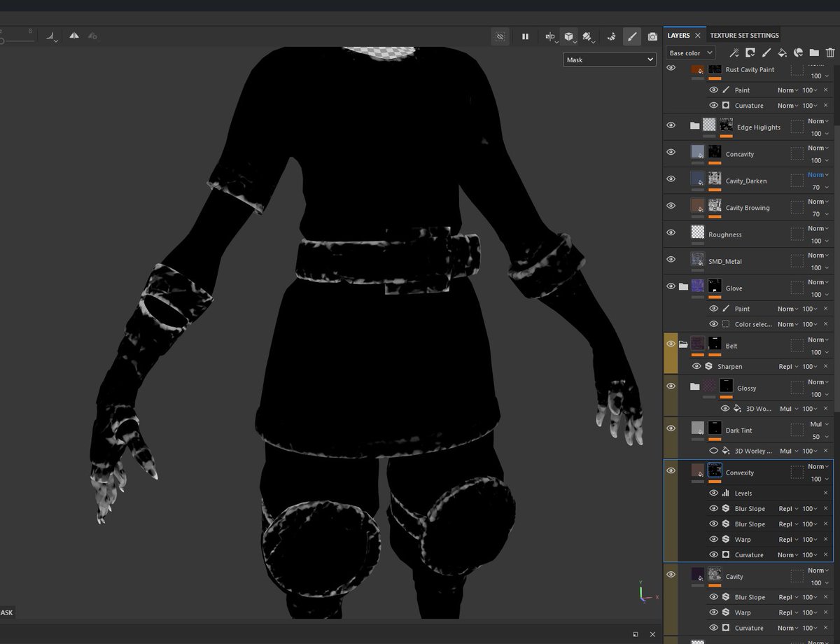Hide the Edge Higlights folder layer
Screen dimensions: 840x644
point(671,125)
